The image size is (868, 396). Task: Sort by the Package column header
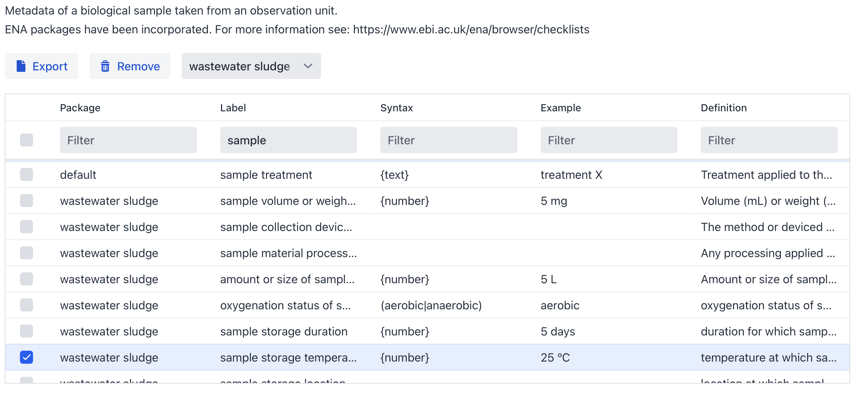pos(80,108)
